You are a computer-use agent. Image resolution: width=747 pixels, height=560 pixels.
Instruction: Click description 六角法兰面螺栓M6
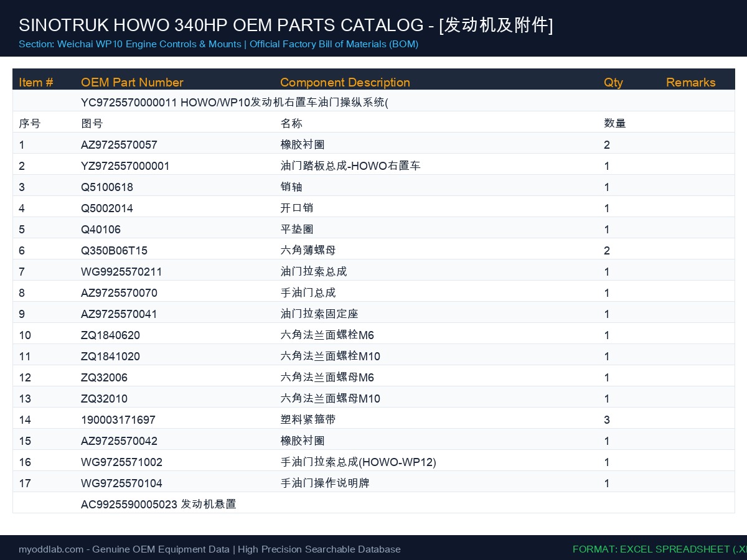[x=327, y=335]
